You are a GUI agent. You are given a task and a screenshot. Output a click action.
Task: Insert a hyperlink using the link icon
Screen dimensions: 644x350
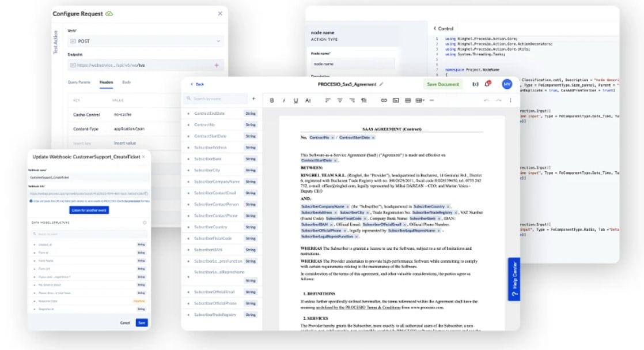[x=384, y=100]
